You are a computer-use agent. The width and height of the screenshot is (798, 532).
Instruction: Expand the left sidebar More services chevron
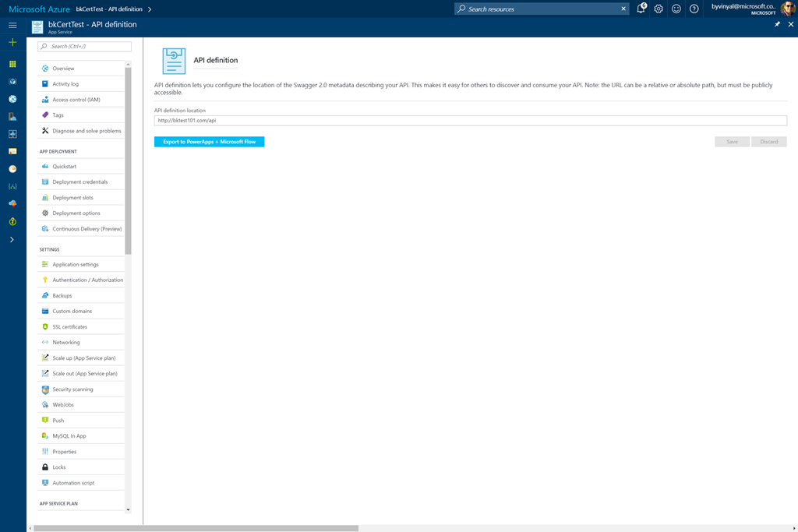click(12, 239)
